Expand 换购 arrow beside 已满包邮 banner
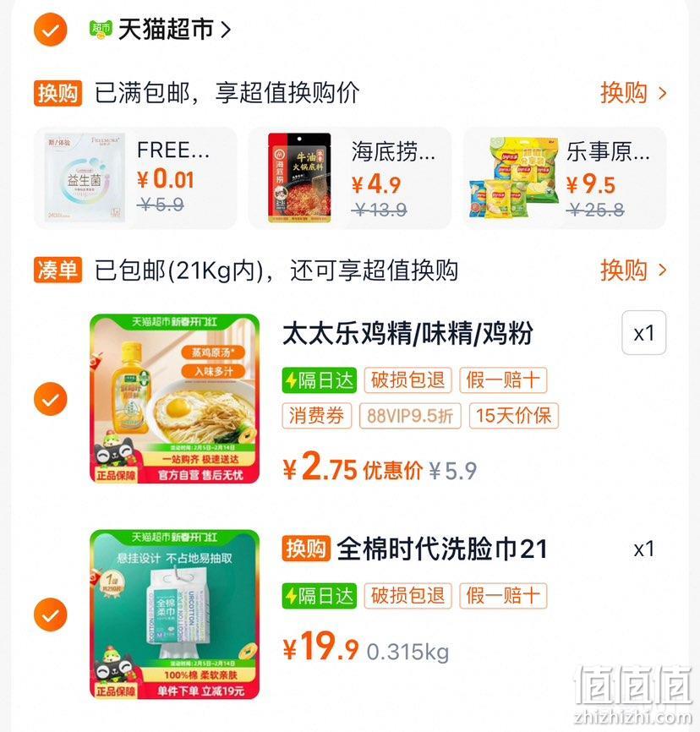700x732 pixels. tap(633, 93)
